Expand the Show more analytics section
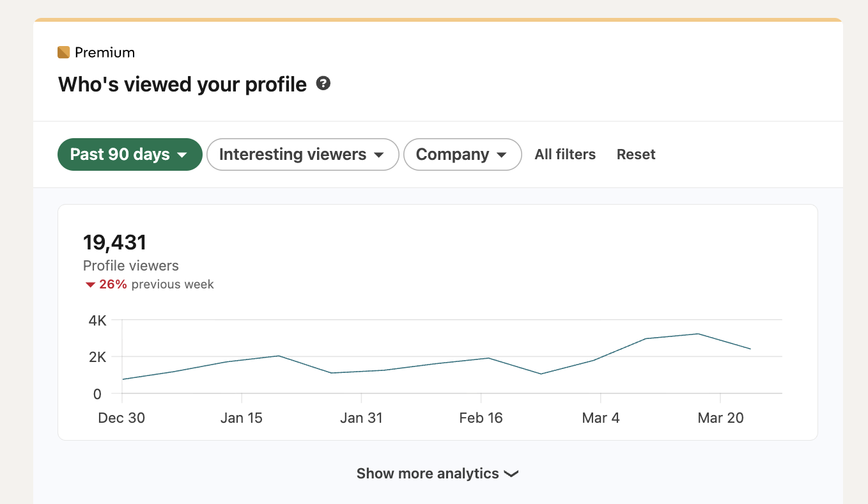 click(x=427, y=473)
